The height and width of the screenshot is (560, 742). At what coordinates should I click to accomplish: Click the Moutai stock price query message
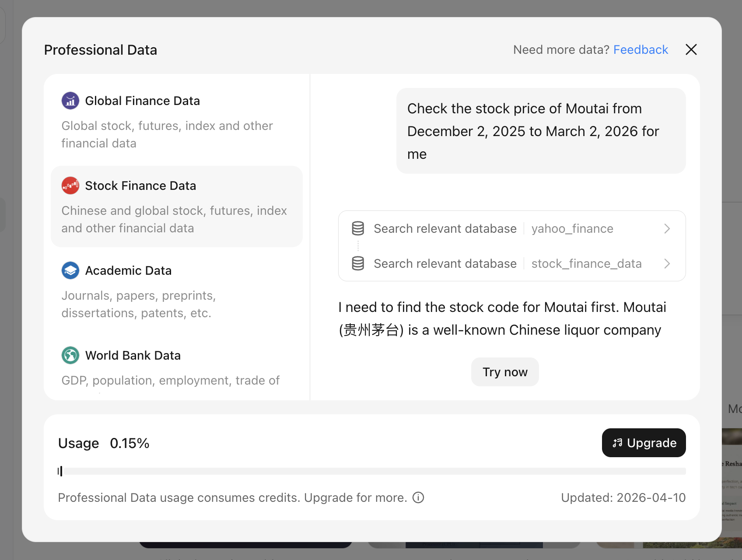541,131
